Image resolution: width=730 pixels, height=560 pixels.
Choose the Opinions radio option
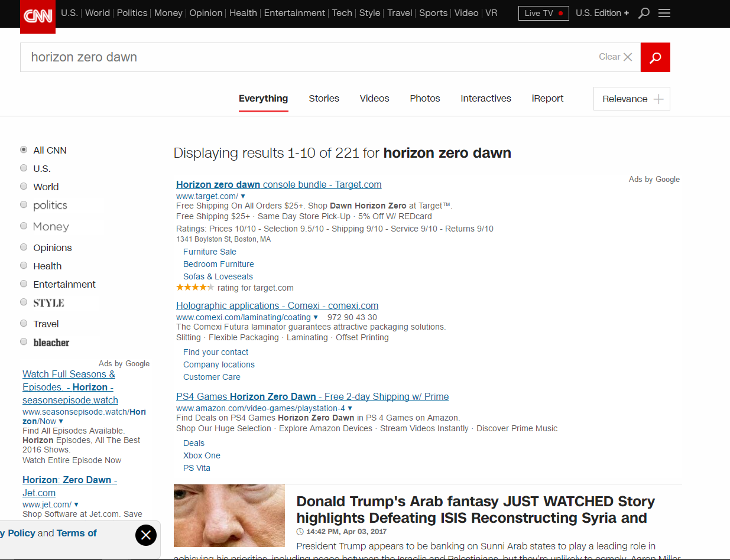click(24, 248)
